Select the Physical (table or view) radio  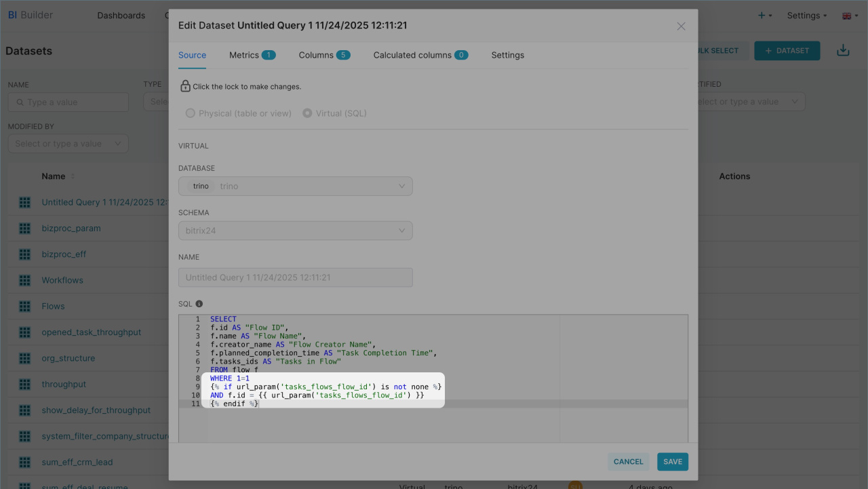(x=191, y=113)
